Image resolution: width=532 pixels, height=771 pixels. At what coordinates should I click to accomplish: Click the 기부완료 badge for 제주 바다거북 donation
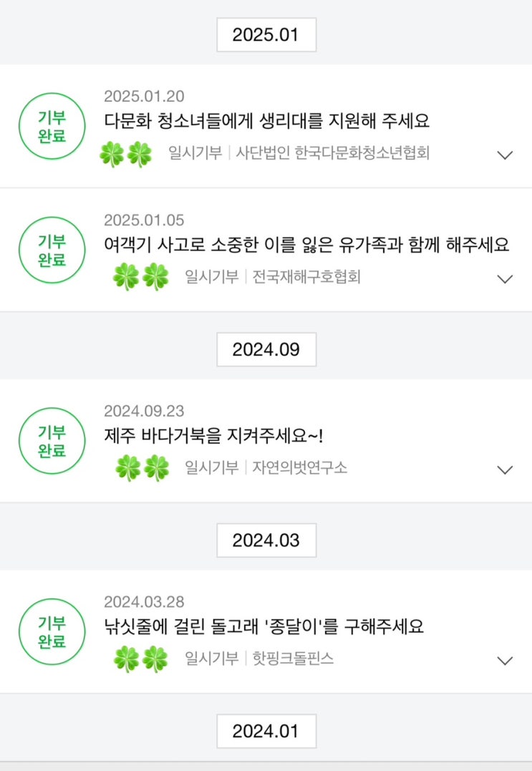click(x=52, y=442)
